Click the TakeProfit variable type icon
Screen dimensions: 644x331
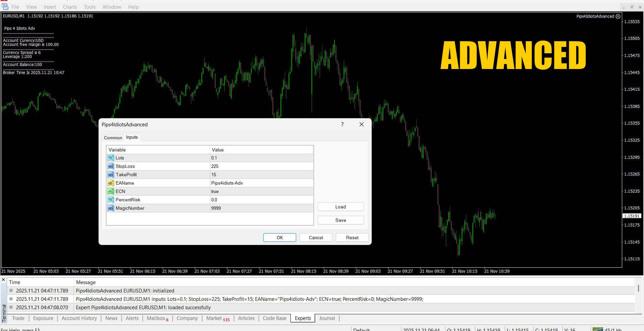pos(111,175)
